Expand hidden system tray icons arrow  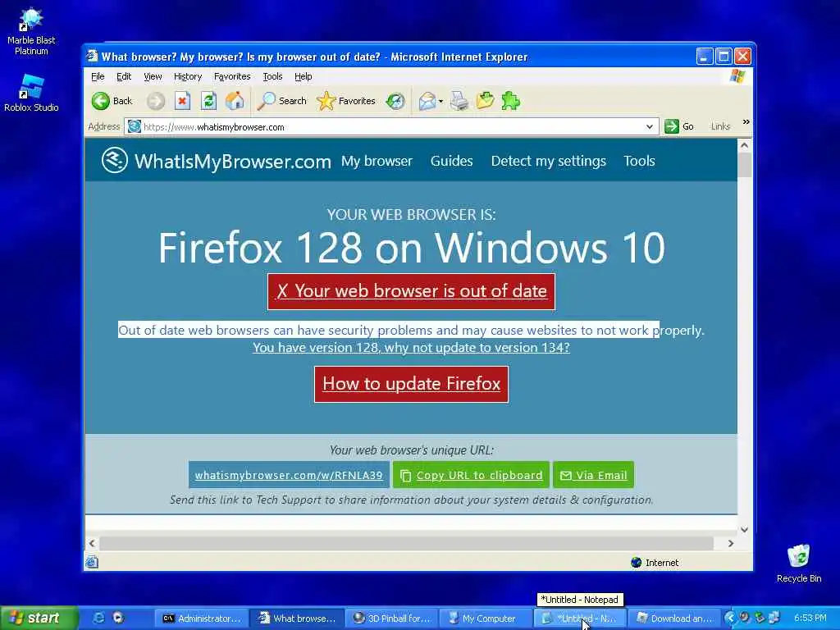pyautogui.click(x=729, y=619)
